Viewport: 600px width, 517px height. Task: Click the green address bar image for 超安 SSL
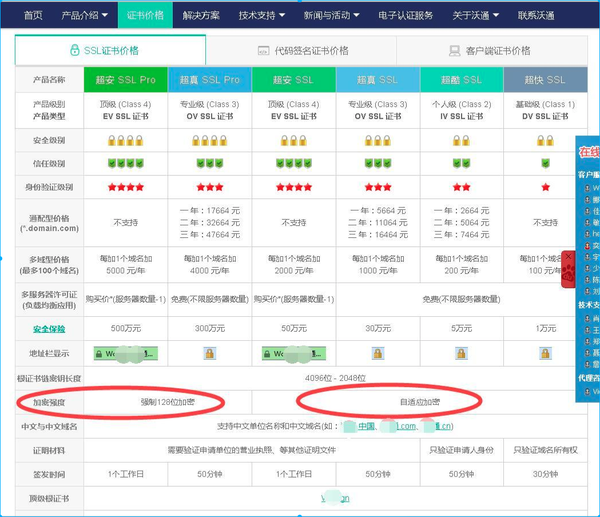point(293,354)
